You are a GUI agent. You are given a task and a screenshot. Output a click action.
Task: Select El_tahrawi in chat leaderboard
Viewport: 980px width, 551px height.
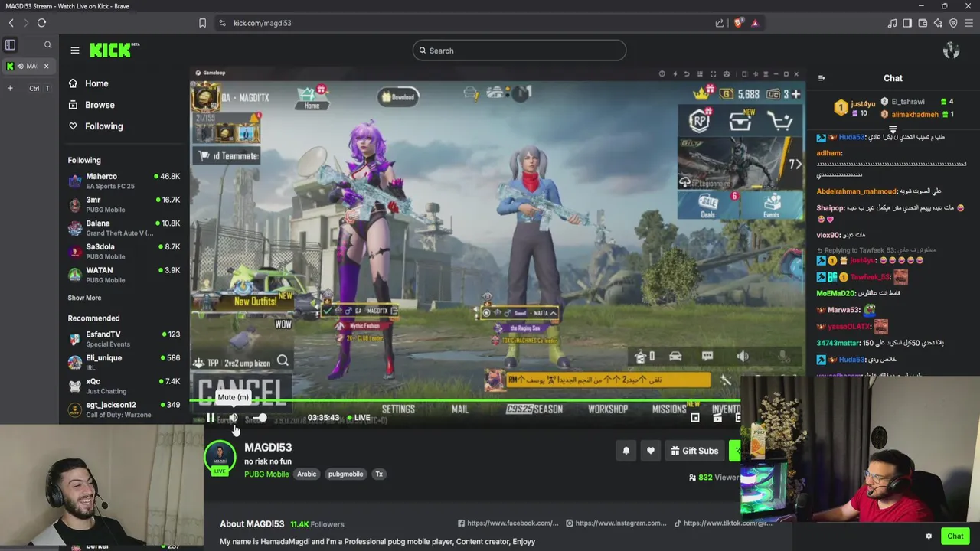click(x=907, y=102)
